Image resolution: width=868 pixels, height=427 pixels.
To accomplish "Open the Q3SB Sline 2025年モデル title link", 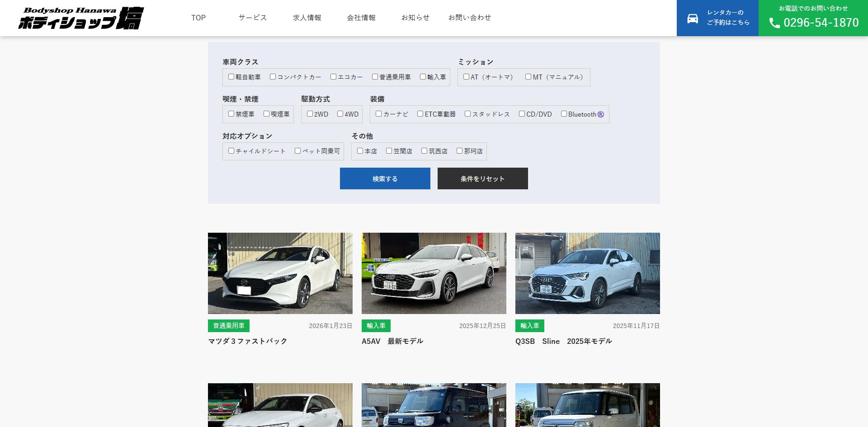I will pos(564,341).
